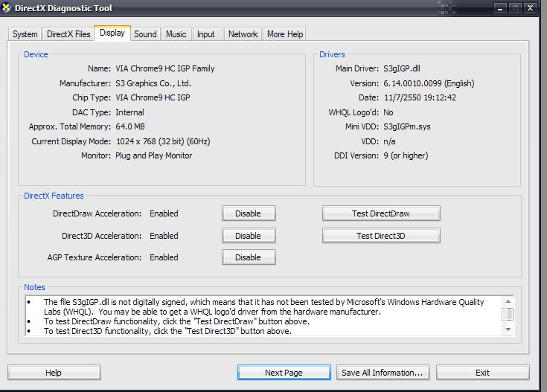Run the Test DirectDraw button
The height and width of the screenshot is (392, 547).
click(380, 213)
